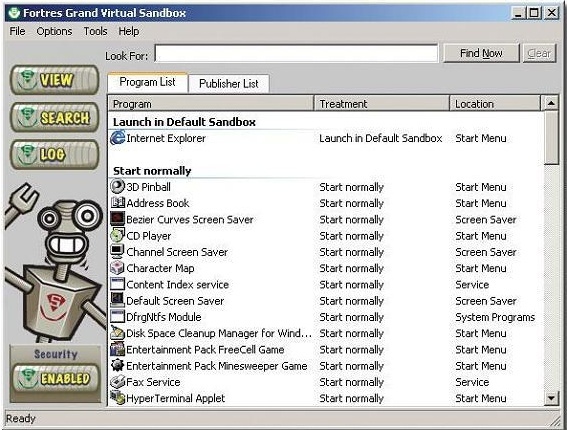Click the Internet Explorer program icon
567x430 pixels.
[118, 138]
